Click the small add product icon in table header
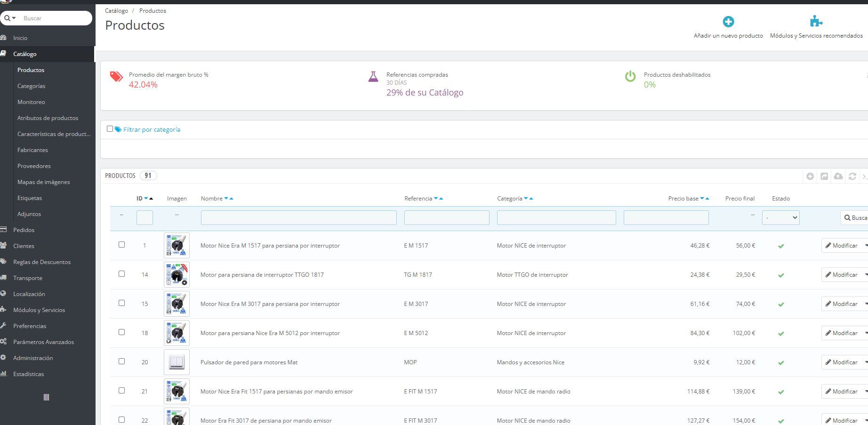 810,176
